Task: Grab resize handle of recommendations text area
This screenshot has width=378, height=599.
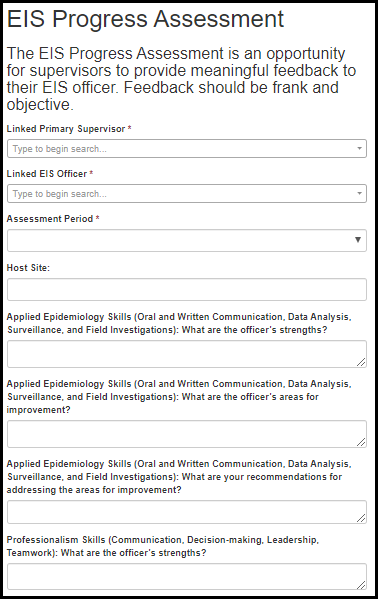Action: pos(361,518)
